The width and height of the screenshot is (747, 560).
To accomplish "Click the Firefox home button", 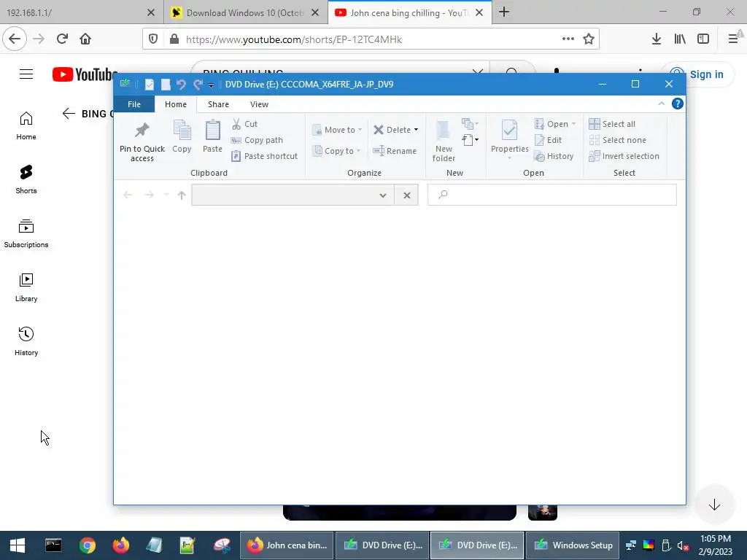I will 85,39.
